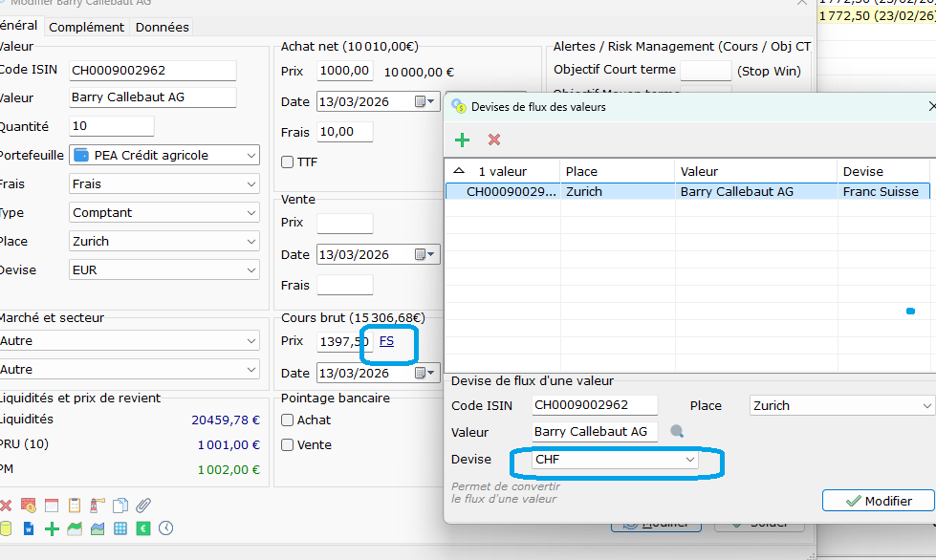Click the green euro icon
The width and height of the screenshot is (936, 560).
(x=143, y=528)
